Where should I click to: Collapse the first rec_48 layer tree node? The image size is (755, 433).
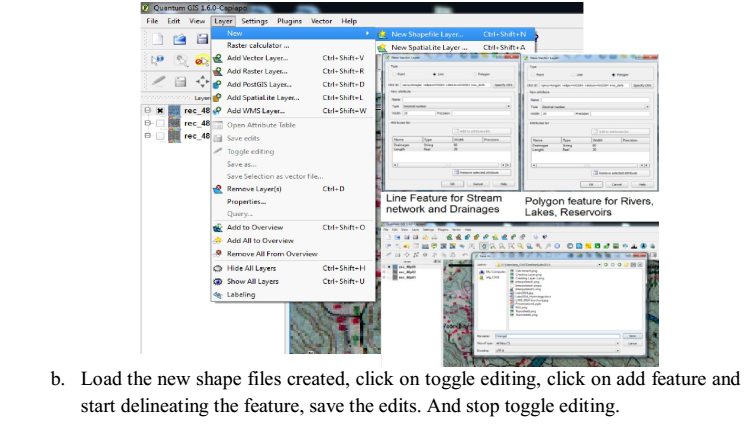click(x=148, y=110)
